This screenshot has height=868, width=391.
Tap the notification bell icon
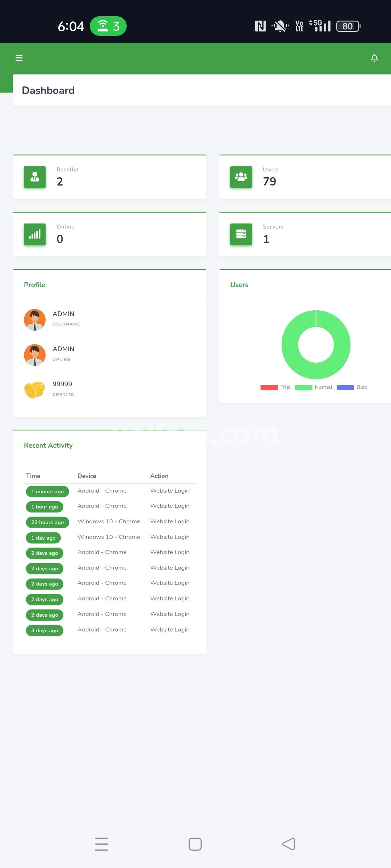[374, 58]
